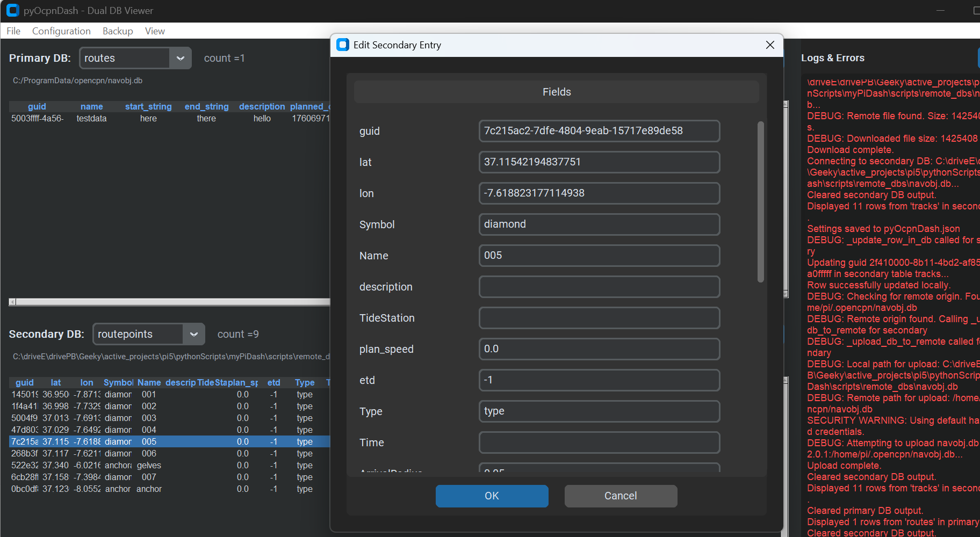Click the 'Download complete.' log line

(x=851, y=150)
